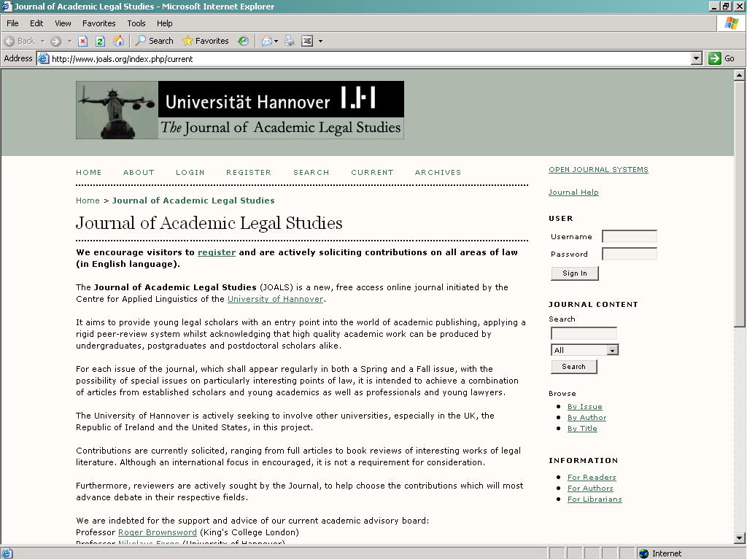Click the IE icon in the title bar
Image resolution: width=747 pixels, height=560 pixels.
point(7,6)
